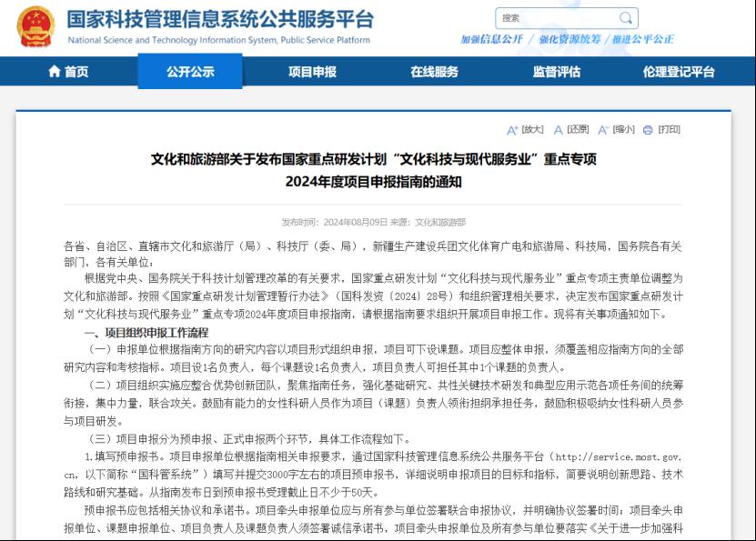Click the [还原] text link

tap(579, 129)
